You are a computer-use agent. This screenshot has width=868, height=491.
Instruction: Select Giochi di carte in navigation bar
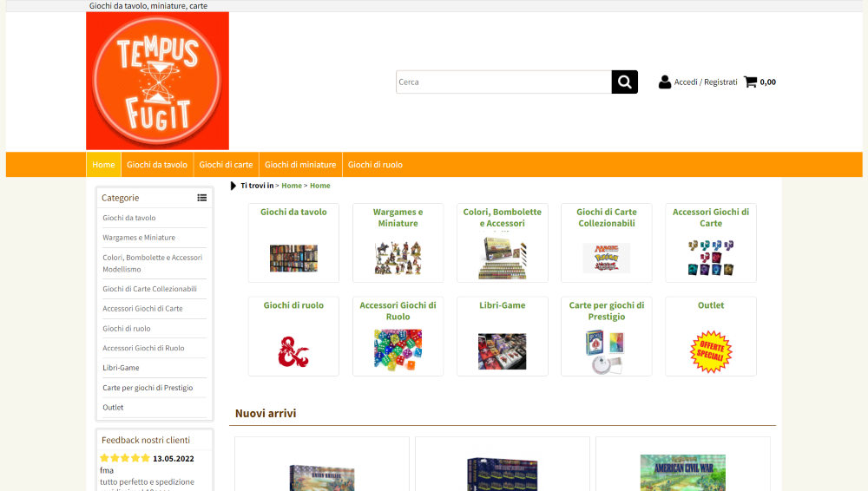pyautogui.click(x=226, y=165)
